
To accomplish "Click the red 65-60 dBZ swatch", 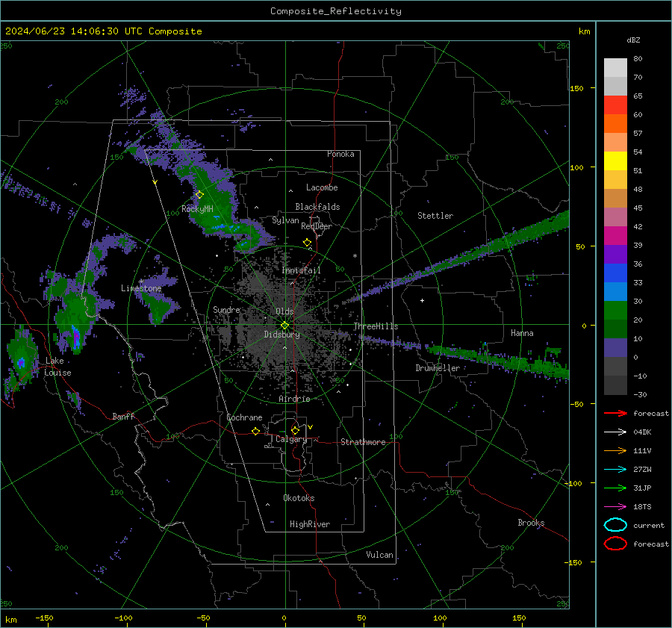I will 615,105.
